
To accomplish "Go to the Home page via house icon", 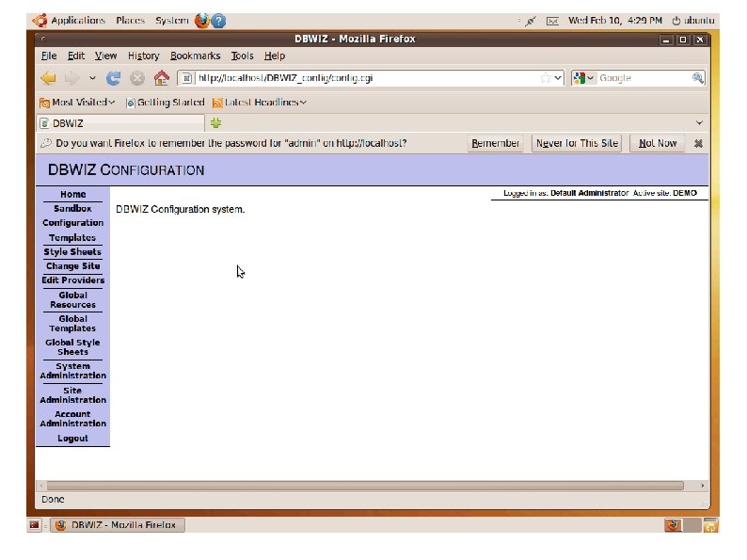I will point(162,78).
